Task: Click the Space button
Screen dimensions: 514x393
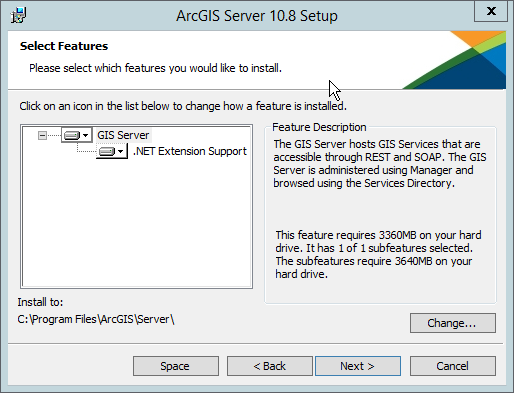Action: click(x=176, y=366)
